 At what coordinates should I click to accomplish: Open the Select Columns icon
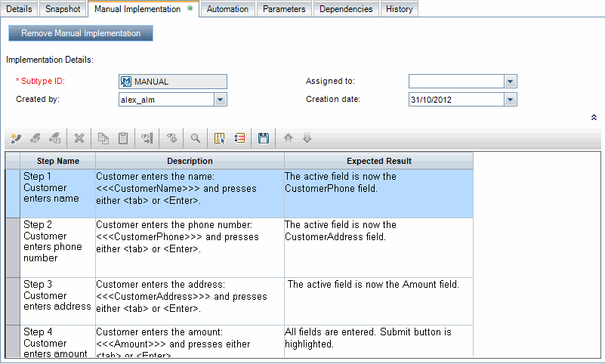[220, 138]
